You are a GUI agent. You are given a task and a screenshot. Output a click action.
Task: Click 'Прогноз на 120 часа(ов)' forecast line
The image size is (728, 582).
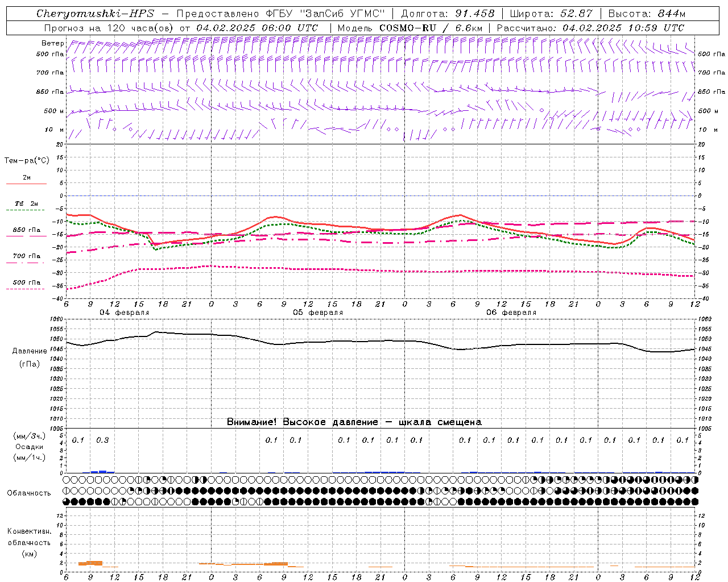[x=181, y=28]
